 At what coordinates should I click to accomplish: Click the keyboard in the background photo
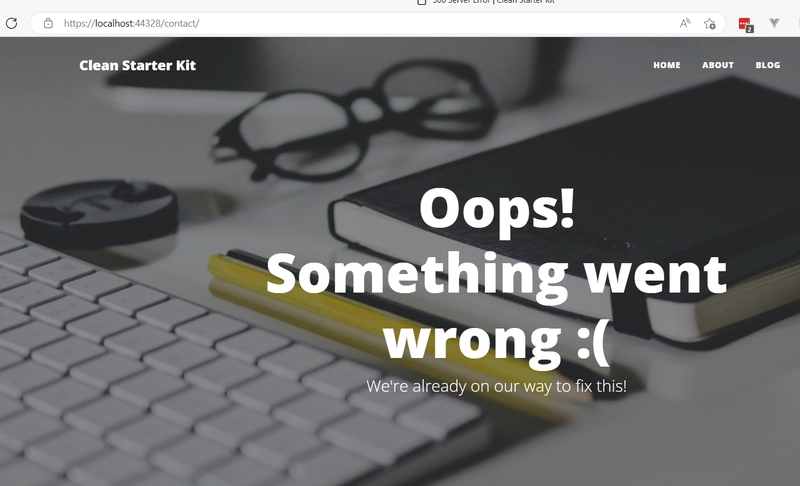tap(204, 367)
